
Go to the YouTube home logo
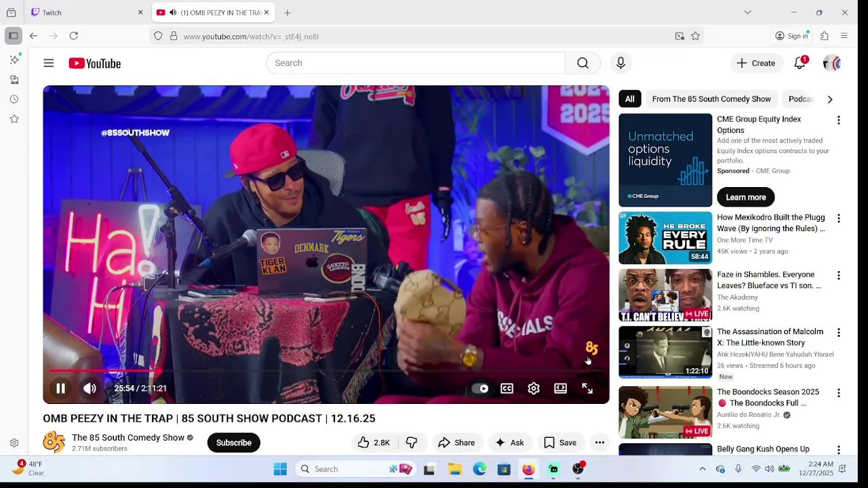94,63
